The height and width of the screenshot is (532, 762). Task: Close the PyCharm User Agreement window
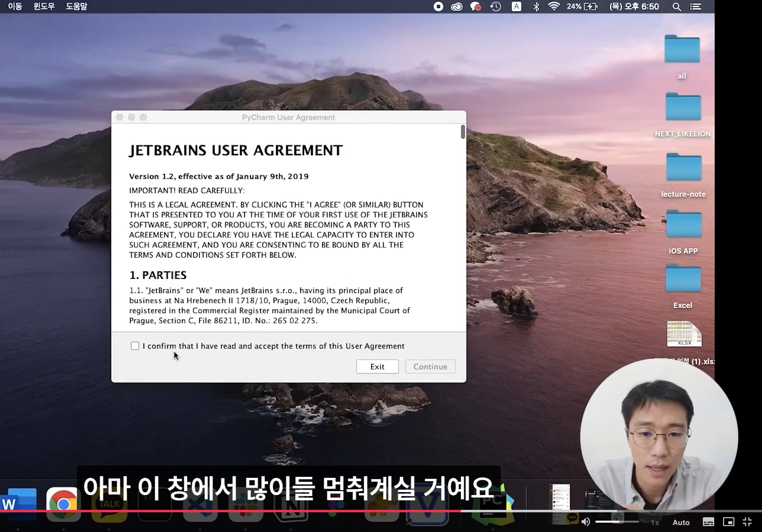[x=120, y=117]
